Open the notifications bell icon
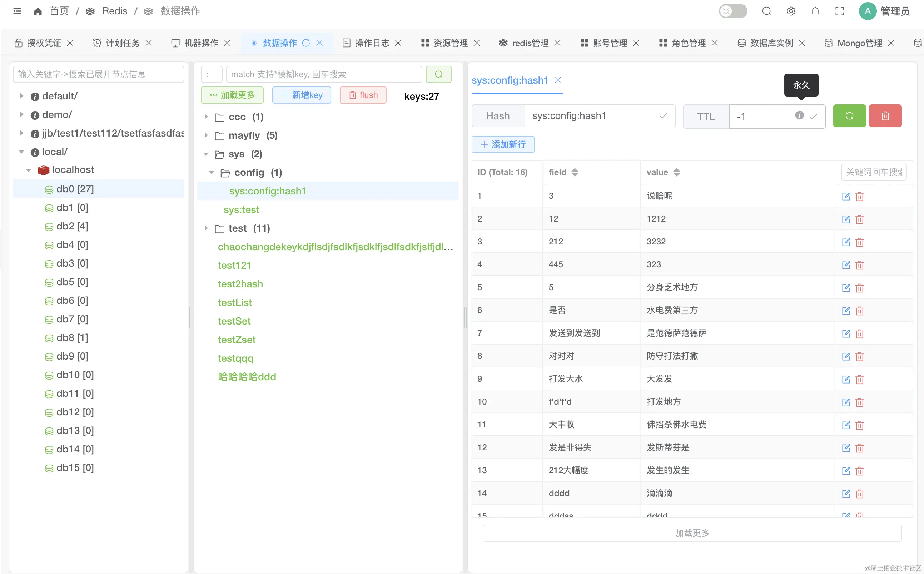Viewport: 924px width, 574px height. 815,11
